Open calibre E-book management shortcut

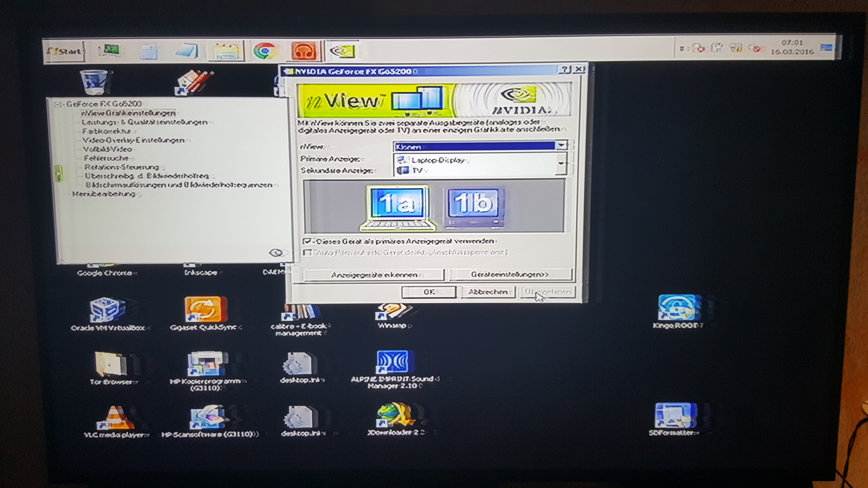tap(300, 320)
